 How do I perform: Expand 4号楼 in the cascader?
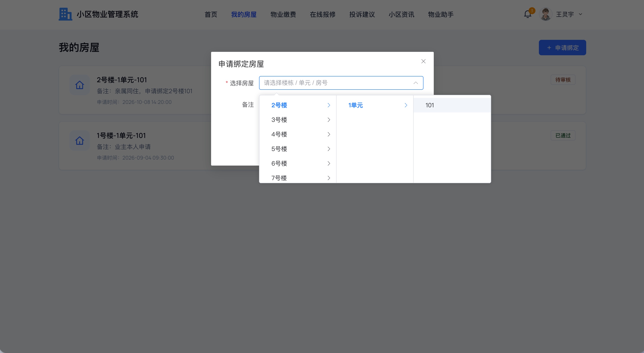(298, 134)
